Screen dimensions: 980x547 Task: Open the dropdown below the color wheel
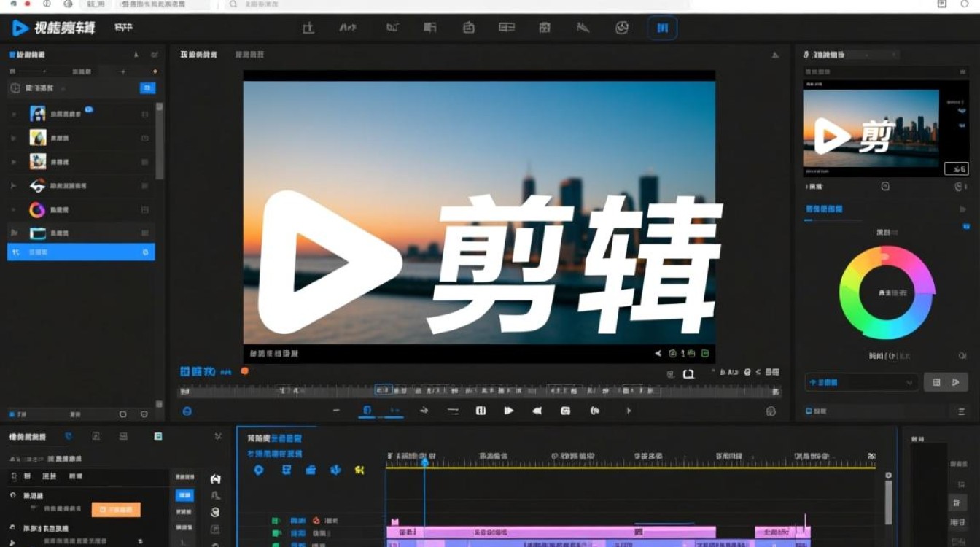(x=862, y=382)
